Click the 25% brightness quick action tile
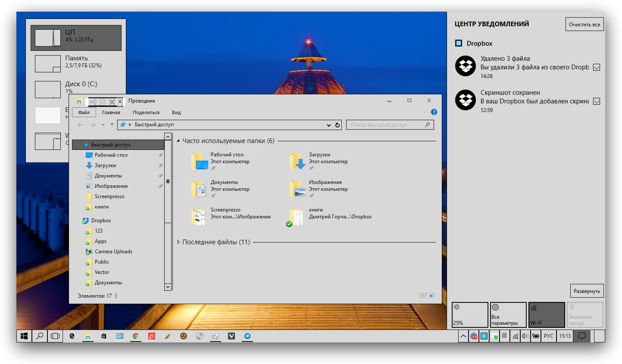The width and height of the screenshot is (622, 364). [470, 315]
